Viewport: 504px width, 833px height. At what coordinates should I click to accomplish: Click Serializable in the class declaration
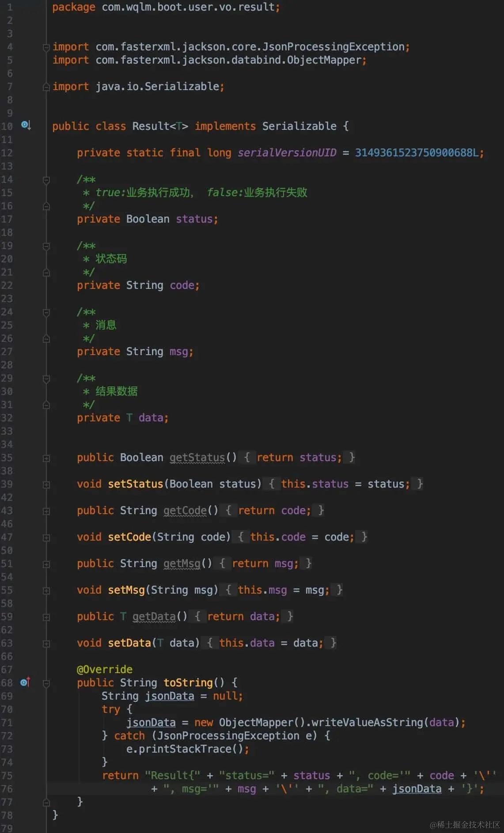click(299, 126)
